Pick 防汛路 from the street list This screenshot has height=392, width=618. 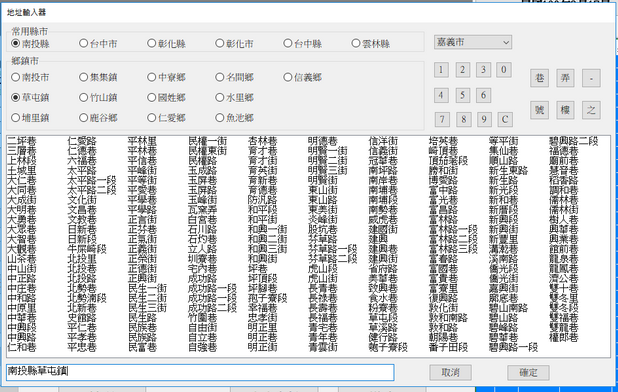[262, 200]
